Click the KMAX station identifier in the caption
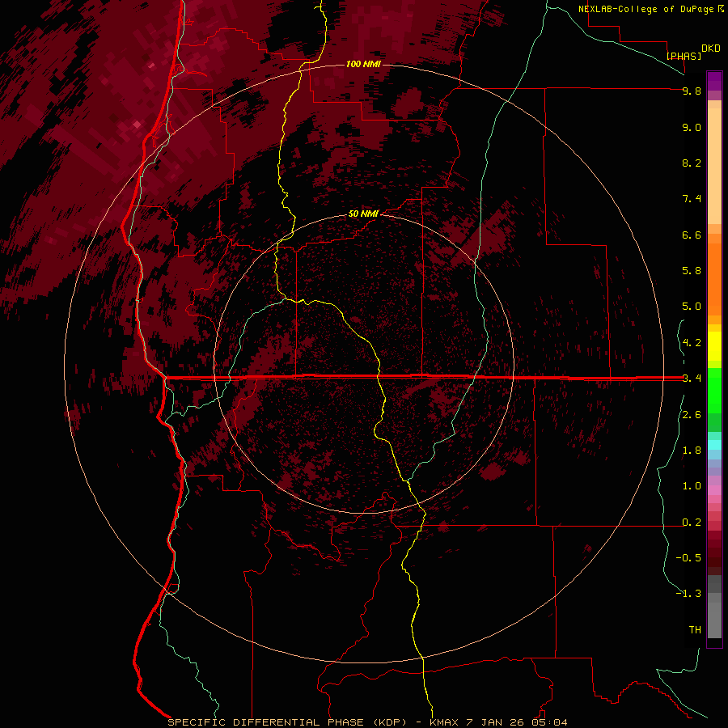The image size is (728, 728). (443, 722)
